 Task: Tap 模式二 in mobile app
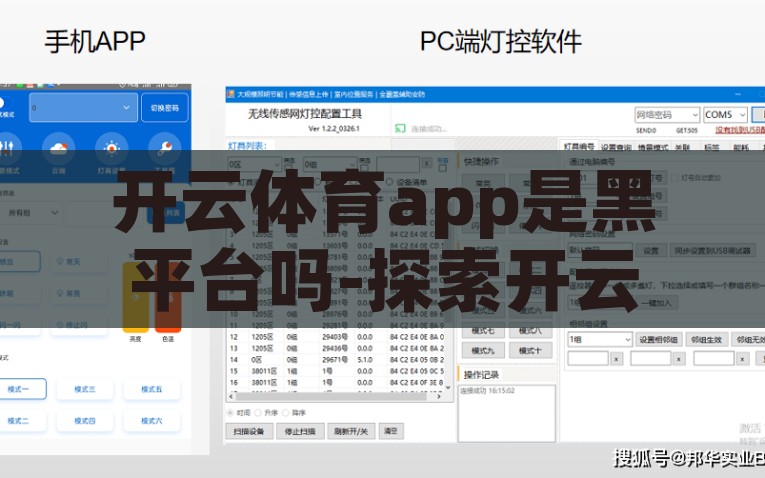click(19, 420)
